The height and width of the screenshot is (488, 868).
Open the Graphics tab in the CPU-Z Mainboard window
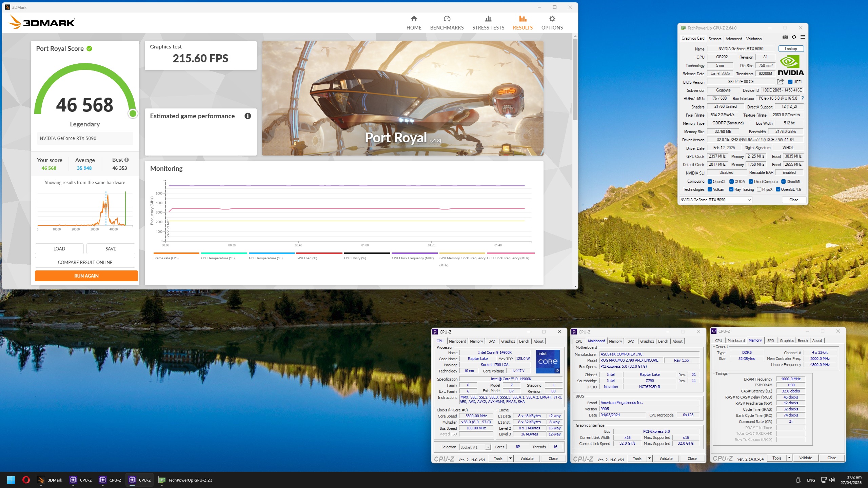[x=647, y=341]
